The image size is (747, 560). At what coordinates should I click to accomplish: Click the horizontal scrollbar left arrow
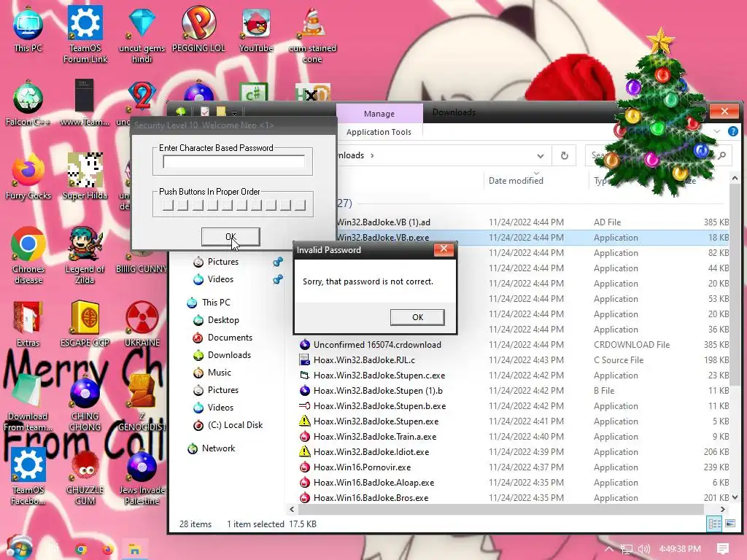click(x=292, y=509)
